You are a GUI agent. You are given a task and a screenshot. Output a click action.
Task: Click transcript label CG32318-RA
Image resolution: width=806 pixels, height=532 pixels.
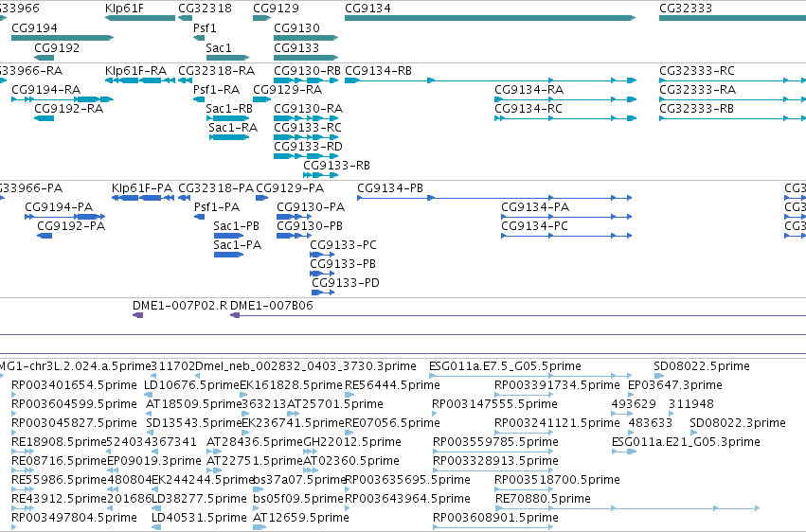(x=216, y=70)
